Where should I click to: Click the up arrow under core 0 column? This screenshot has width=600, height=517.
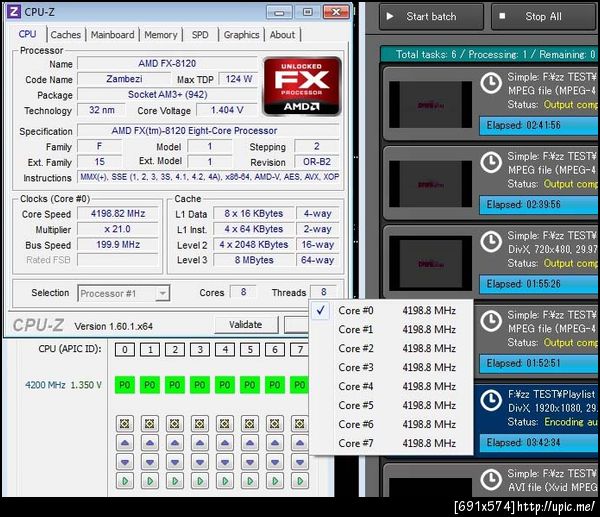tap(125, 443)
